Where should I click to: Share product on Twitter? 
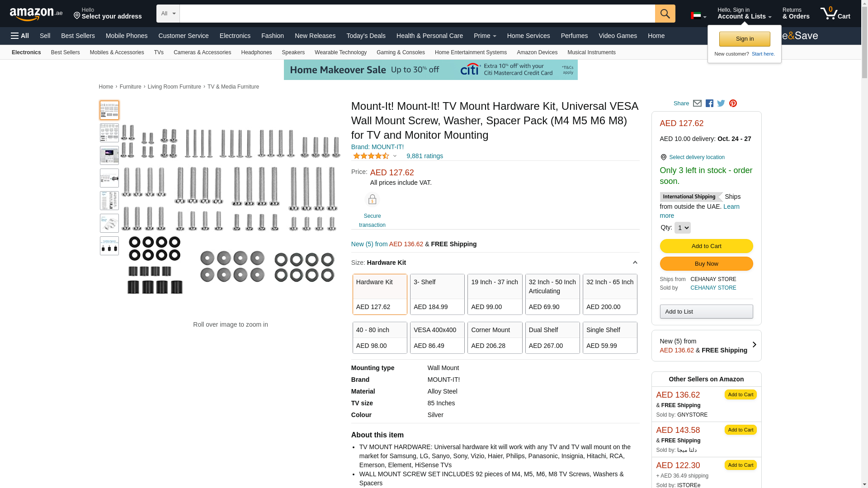(x=721, y=103)
